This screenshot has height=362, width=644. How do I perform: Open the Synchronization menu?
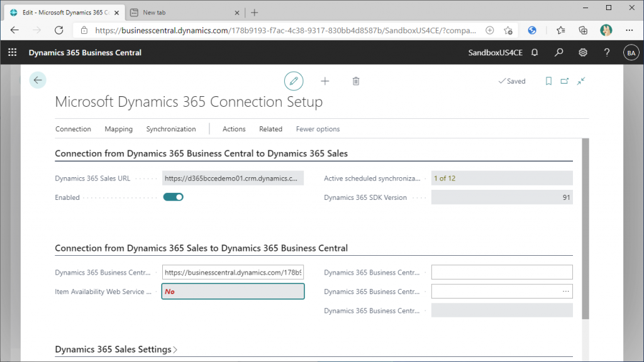pyautogui.click(x=171, y=129)
